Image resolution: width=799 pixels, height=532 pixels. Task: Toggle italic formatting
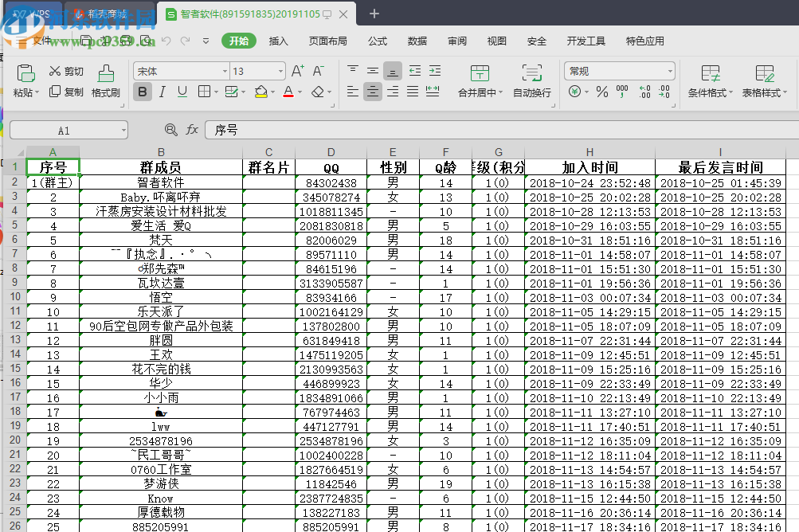pyautogui.click(x=162, y=92)
